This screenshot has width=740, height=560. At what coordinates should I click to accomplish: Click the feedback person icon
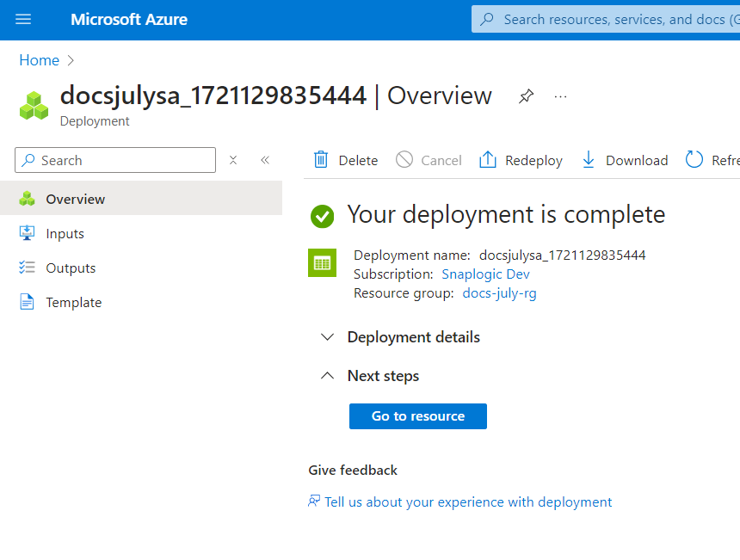pyautogui.click(x=314, y=502)
